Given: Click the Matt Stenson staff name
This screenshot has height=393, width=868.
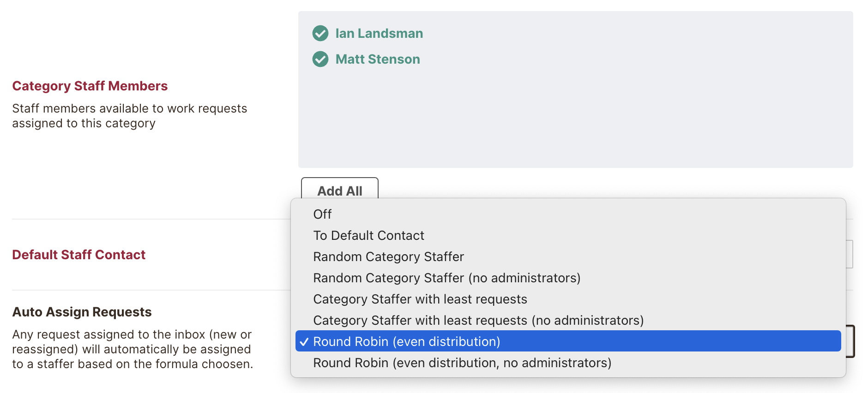Looking at the screenshot, I should click(377, 59).
